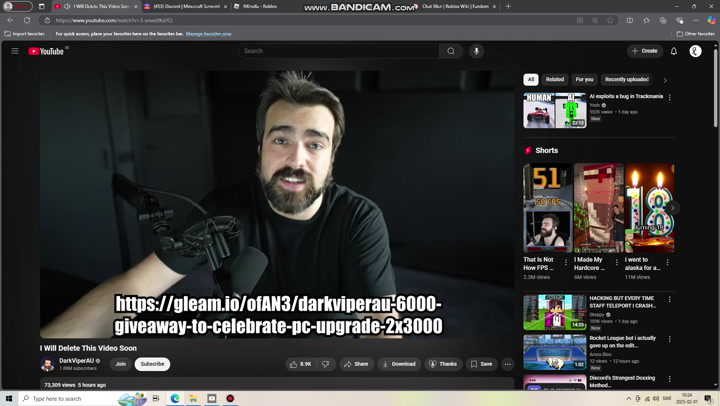720x406 pixels.
Task: Open AI exploits a bug in Trackmania thumbnail
Action: pos(555,111)
